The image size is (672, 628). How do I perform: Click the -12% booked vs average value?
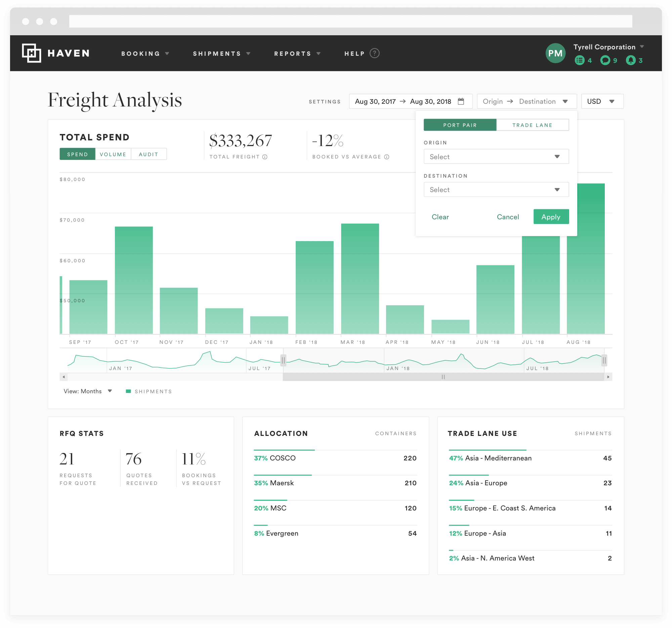click(328, 141)
